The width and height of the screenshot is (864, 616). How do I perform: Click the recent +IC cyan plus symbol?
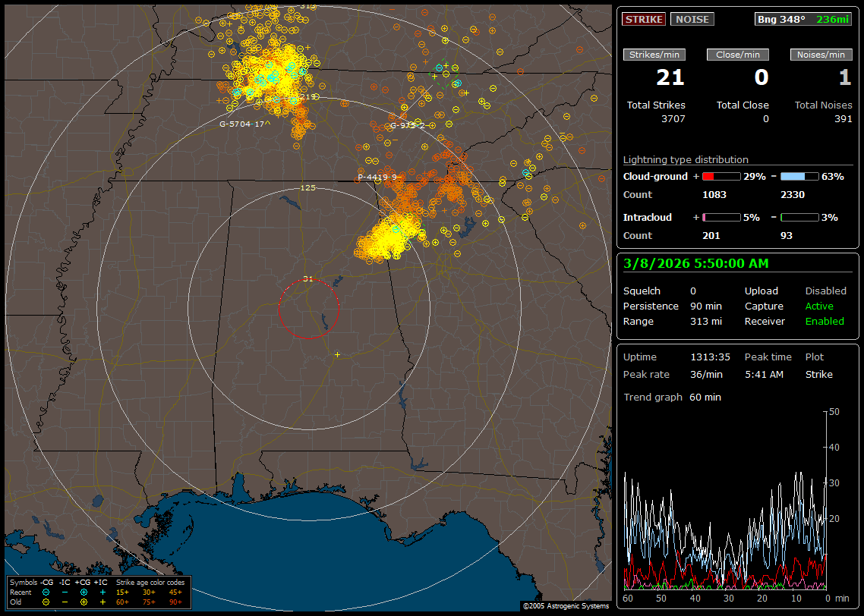point(102,592)
